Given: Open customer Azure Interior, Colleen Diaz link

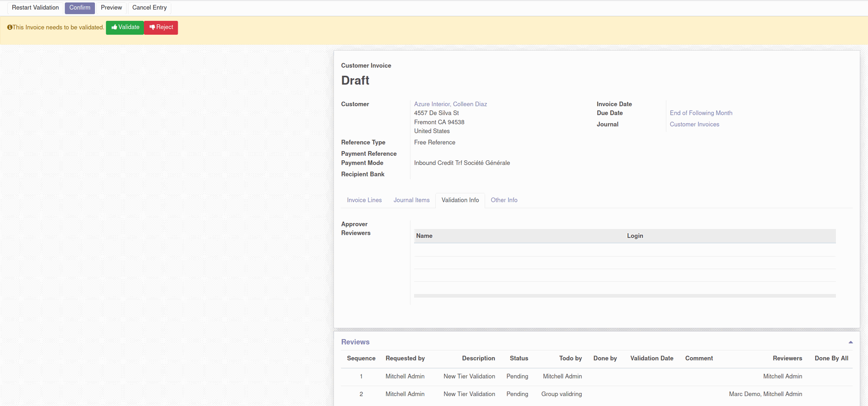Looking at the screenshot, I should pyautogui.click(x=450, y=104).
